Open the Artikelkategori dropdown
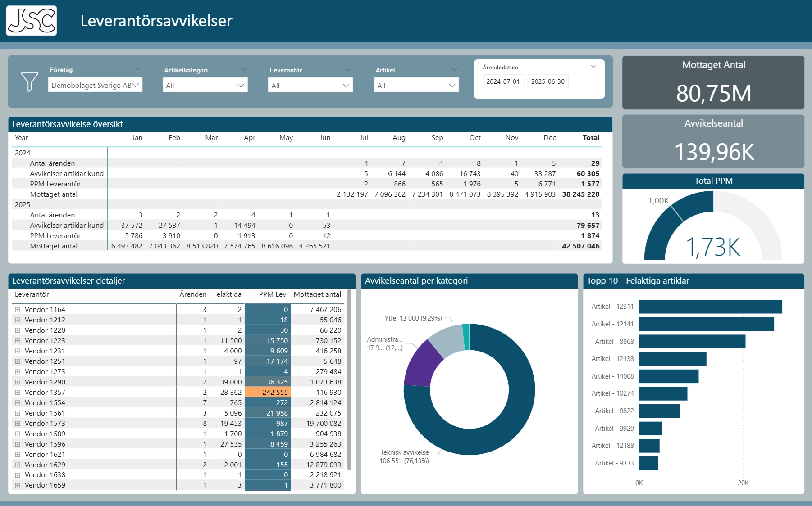 tap(205, 86)
